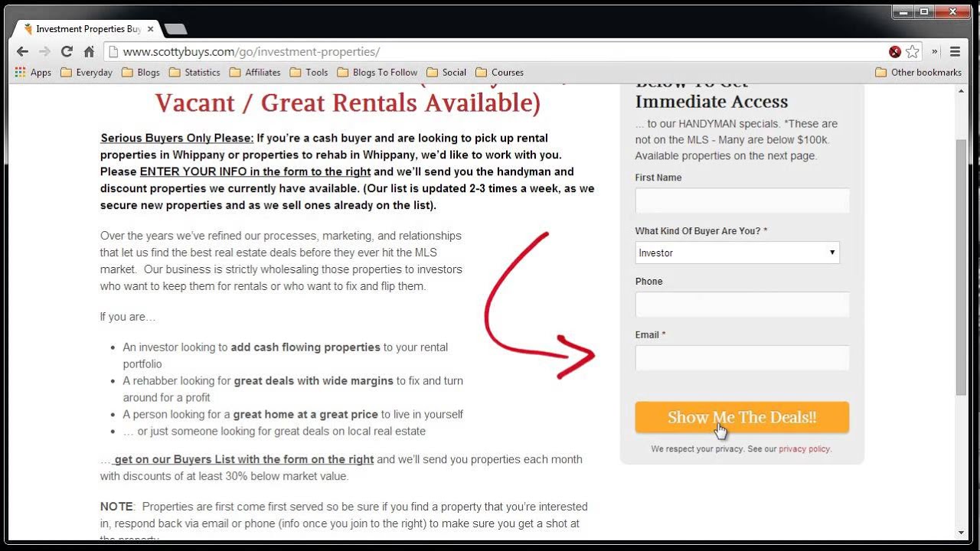Open the What Kind Of Buyer dropdown

[x=737, y=253]
